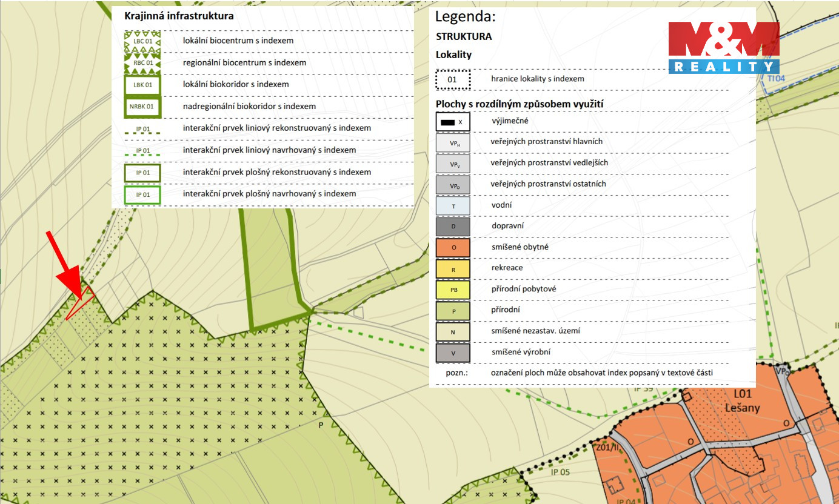The width and height of the screenshot is (839, 504).
Task: Click the LBC 01 local biocentre symbol
Action: 142,41
